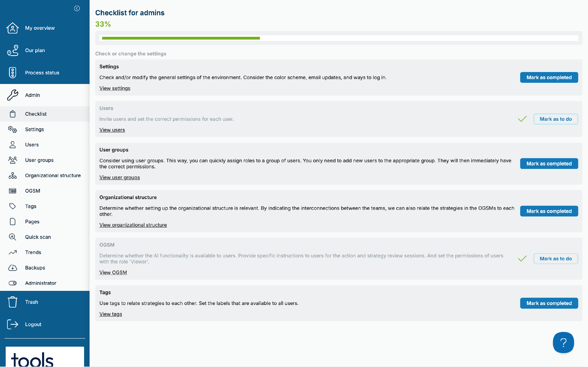Mark Users item as to do
The height and width of the screenshot is (367, 588).
click(x=555, y=119)
